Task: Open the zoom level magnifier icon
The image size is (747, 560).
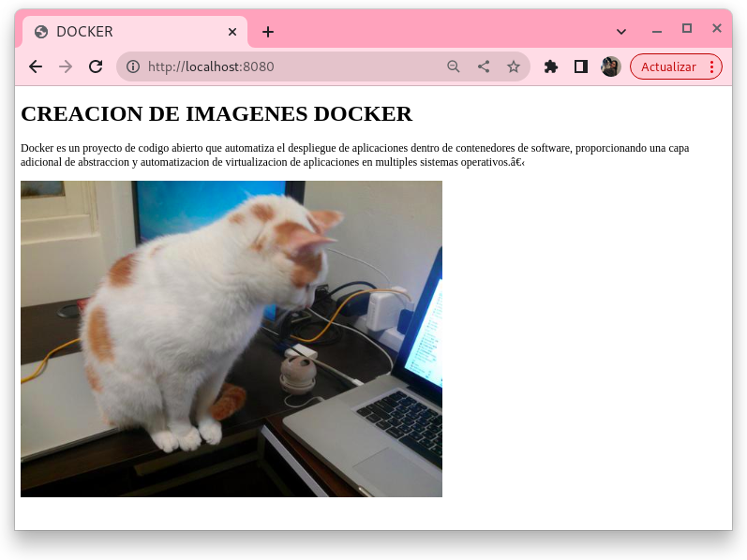Action: click(454, 66)
